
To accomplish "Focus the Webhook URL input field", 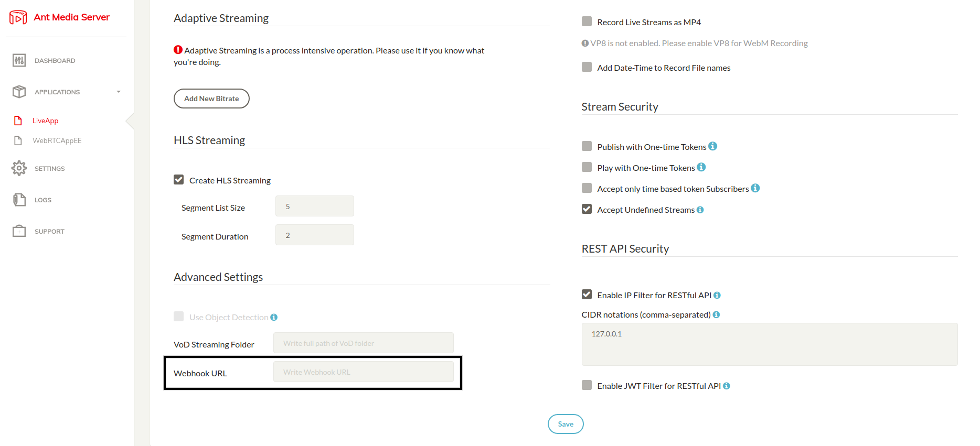I will click(x=364, y=372).
